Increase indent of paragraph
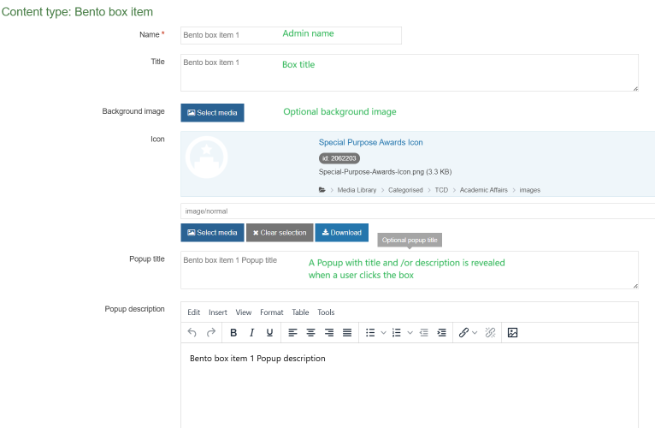The width and height of the screenshot is (655, 428). pos(442,332)
